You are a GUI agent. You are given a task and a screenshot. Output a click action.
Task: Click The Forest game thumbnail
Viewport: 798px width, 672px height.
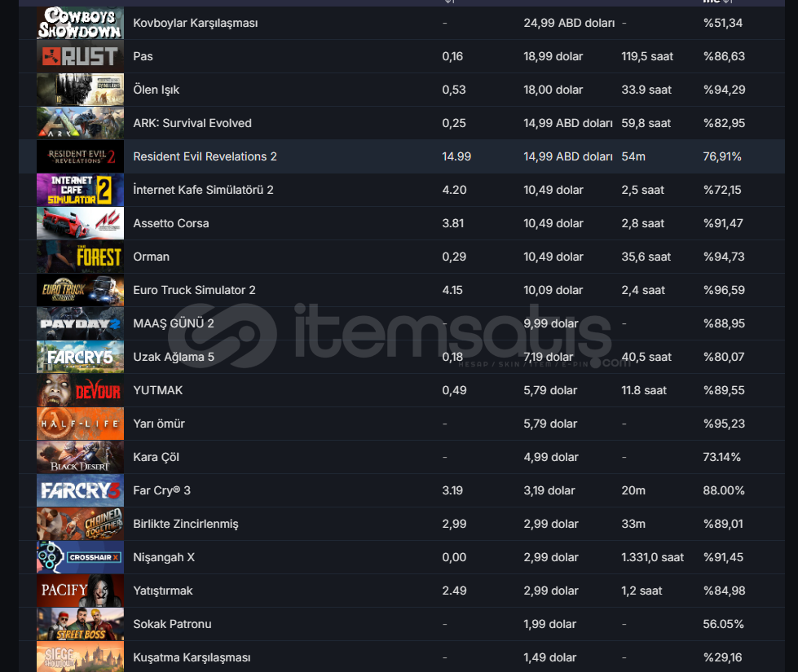80,257
